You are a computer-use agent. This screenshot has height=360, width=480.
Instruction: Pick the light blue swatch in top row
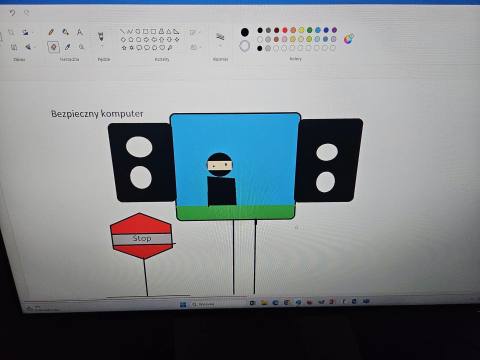tap(318, 30)
